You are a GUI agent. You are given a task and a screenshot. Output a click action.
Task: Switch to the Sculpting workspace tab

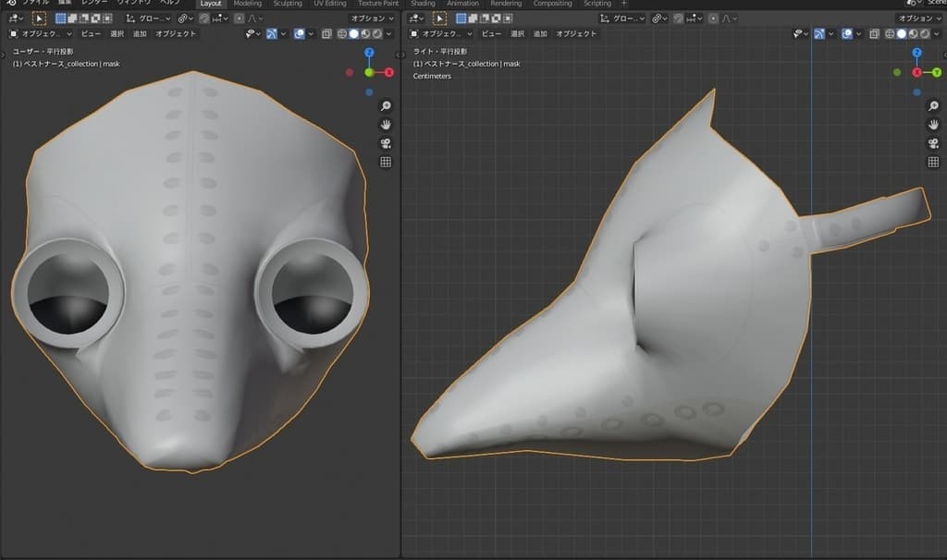(288, 4)
